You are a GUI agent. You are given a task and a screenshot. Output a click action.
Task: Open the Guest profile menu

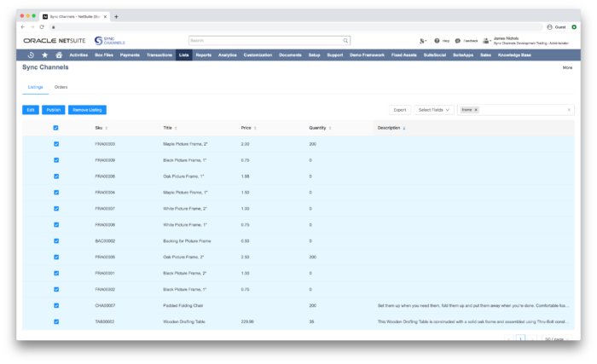556,27
